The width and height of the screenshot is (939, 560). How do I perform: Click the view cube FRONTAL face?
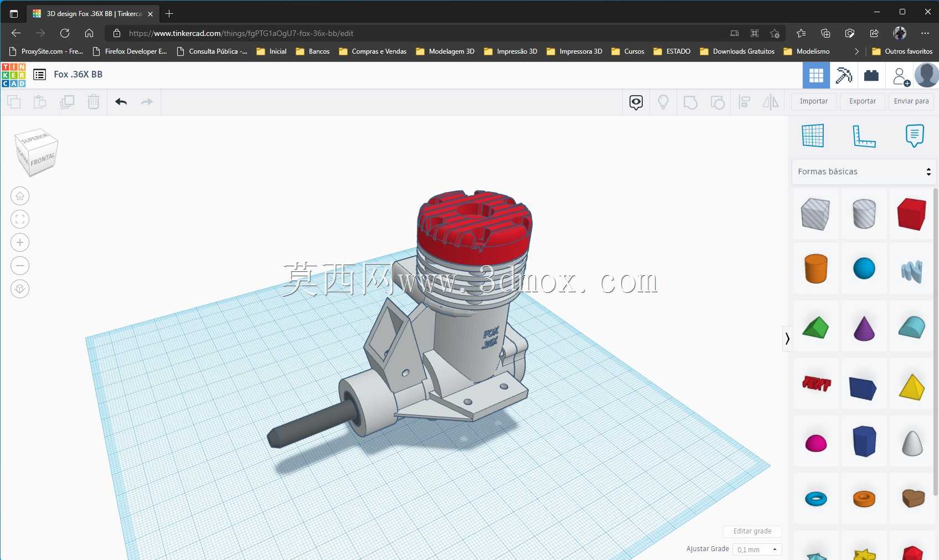(x=42, y=160)
